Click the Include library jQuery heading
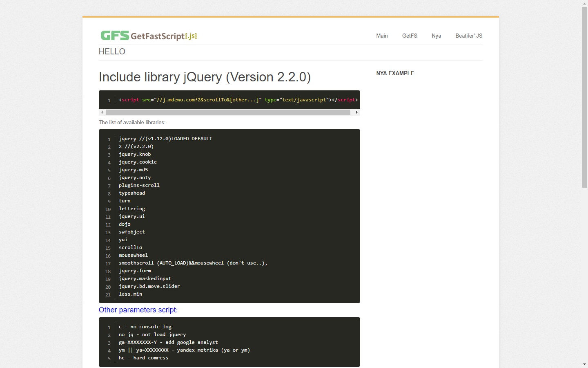The height and width of the screenshot is (368, 588). click(x=205, y=77)
